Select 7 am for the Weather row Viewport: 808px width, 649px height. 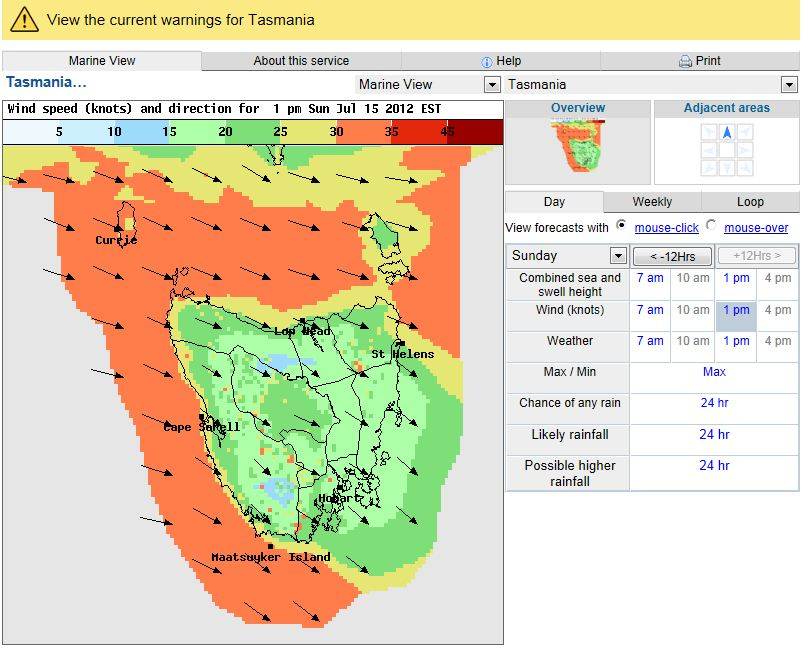pyautogui.click(x=650, y=341)
